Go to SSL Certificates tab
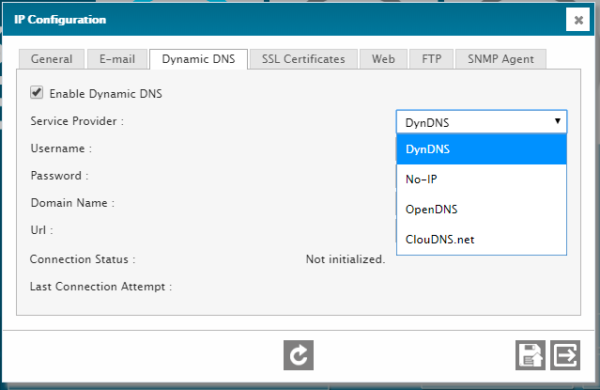600x390 pixels. (x=303, y=59)
